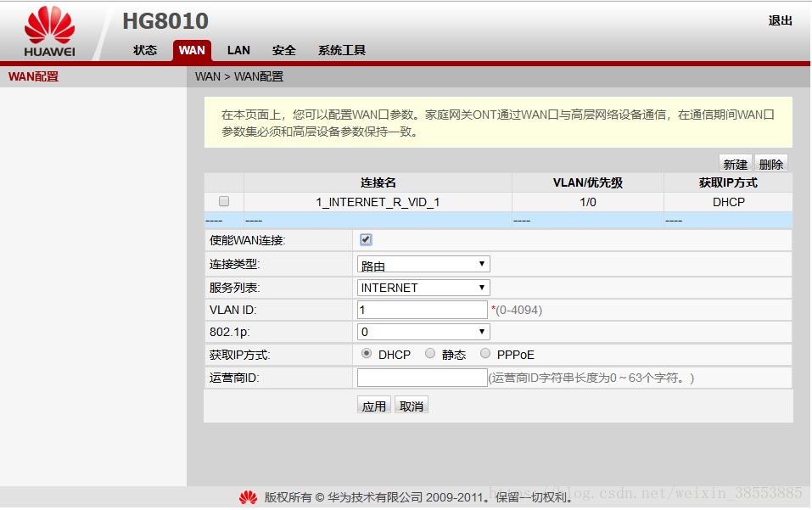This screenshot has width=812, height=510.
Task: Select the 1_INTERNET_R_VID_1 connection name
Action: (x=378, y=202)
